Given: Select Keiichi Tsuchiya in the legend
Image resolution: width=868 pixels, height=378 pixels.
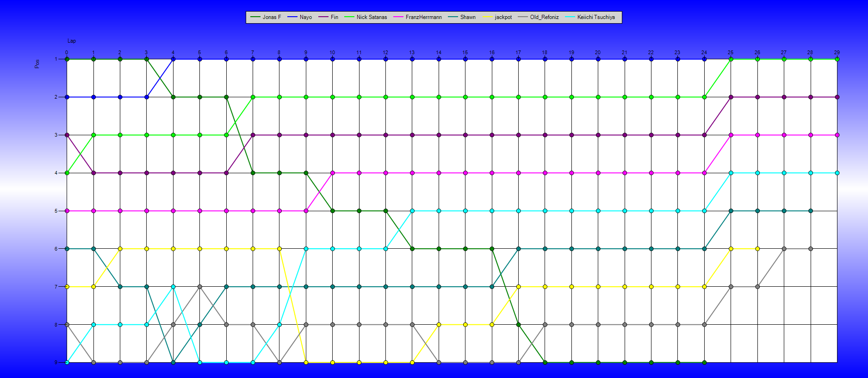Looking at the screenshot, I should tap(590, 17).
